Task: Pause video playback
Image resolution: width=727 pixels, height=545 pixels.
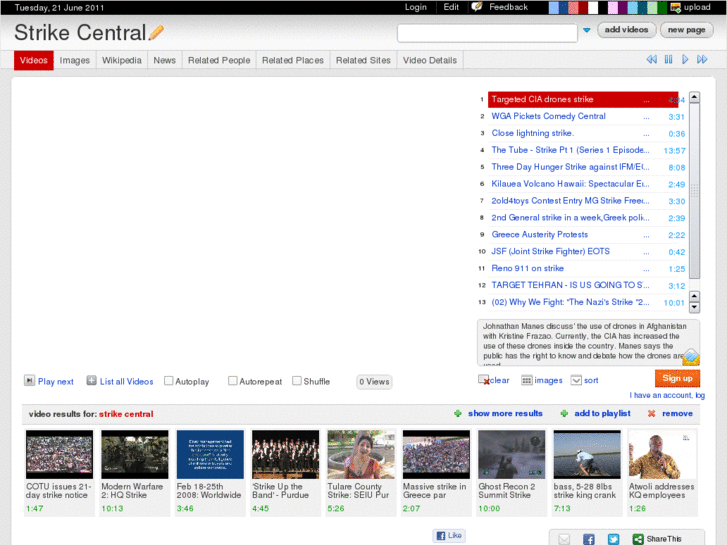Action: tap(668, 59)
